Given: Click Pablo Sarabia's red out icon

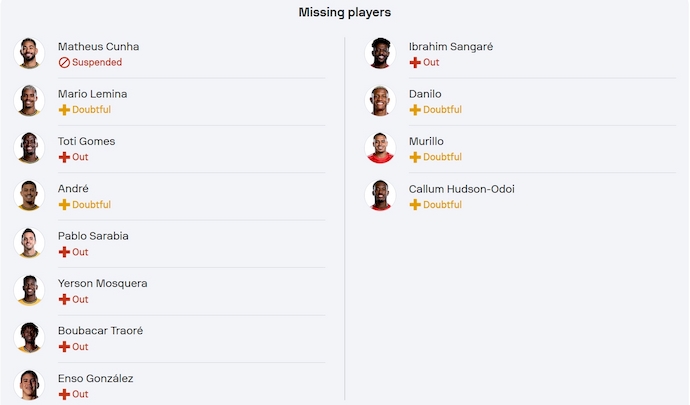Looking at the screenshot, I should point(64,252).
